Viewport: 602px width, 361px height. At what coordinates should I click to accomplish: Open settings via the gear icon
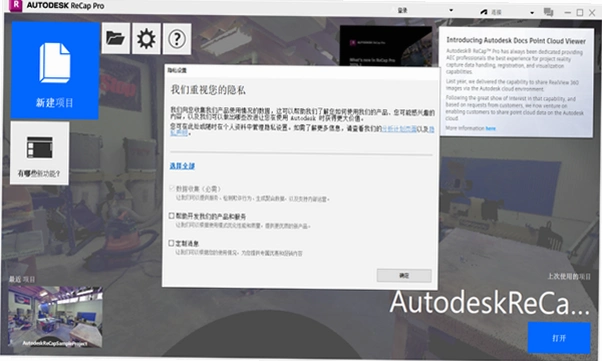pos(146,38)
